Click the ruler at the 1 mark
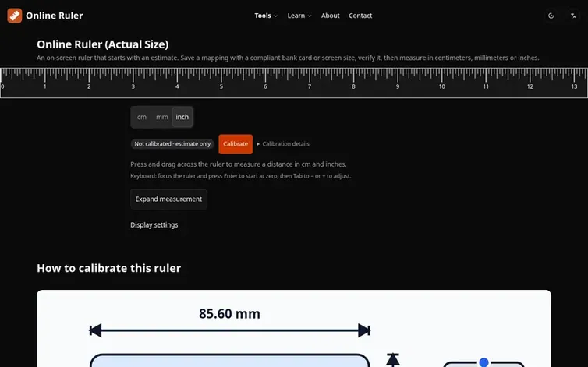The height and width of the screenshot is (367, 588). coord(45,86)
